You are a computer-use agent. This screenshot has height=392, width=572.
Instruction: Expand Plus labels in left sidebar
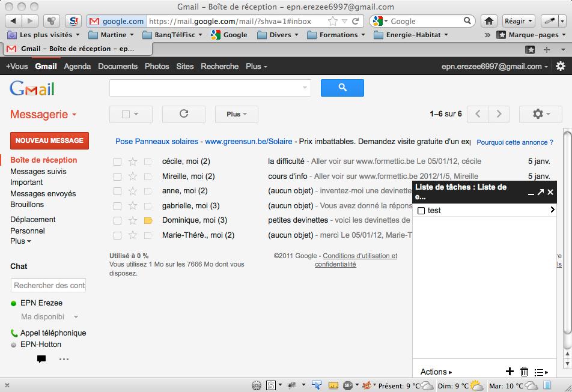20,241
